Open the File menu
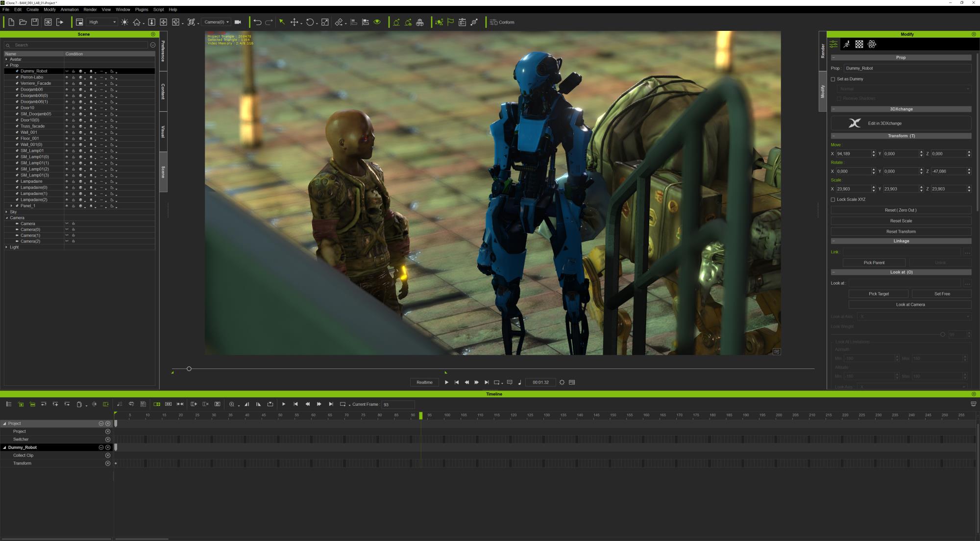980x541 pixels. coord(6,9)
